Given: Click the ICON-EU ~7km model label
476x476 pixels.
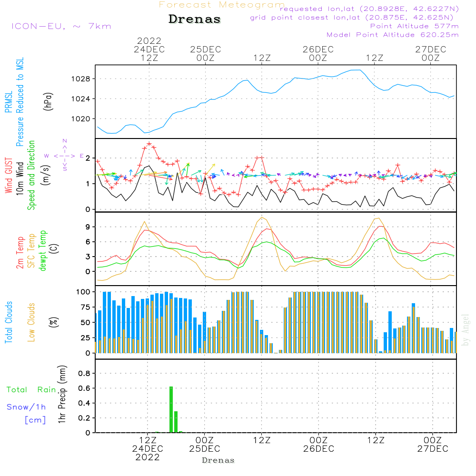Looking at the screenshot, I should point(61,26).
